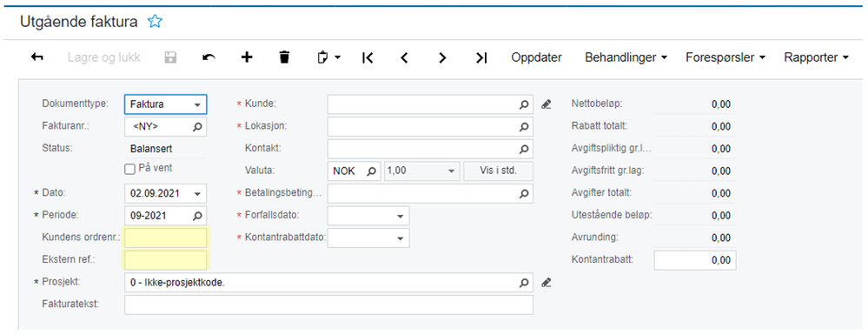Click Lagre og lukk button

104,57
